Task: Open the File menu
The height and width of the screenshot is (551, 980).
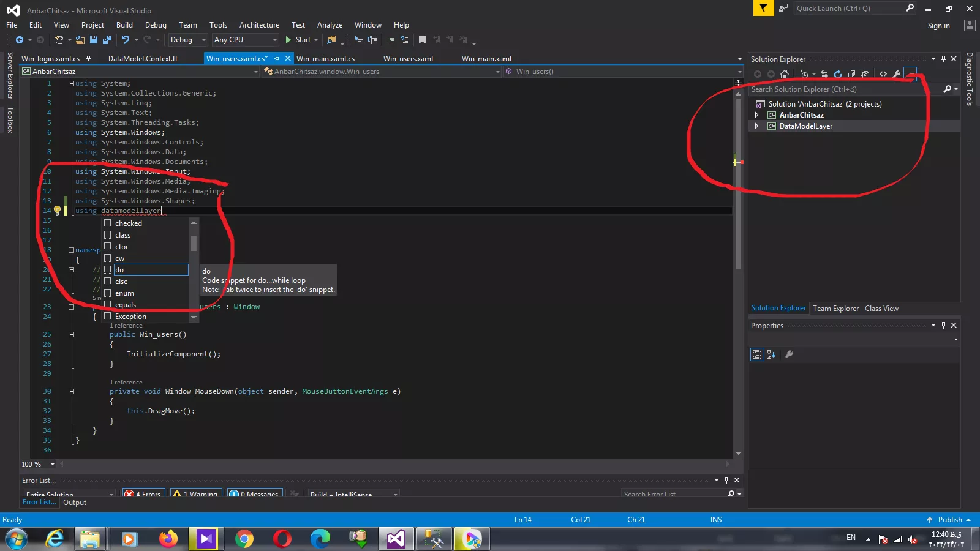Action: [x=12, y=25]
